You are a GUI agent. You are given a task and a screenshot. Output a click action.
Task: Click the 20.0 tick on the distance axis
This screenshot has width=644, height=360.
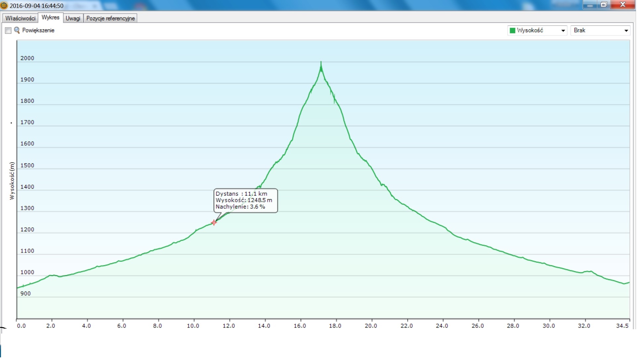[x=371, y=326]
